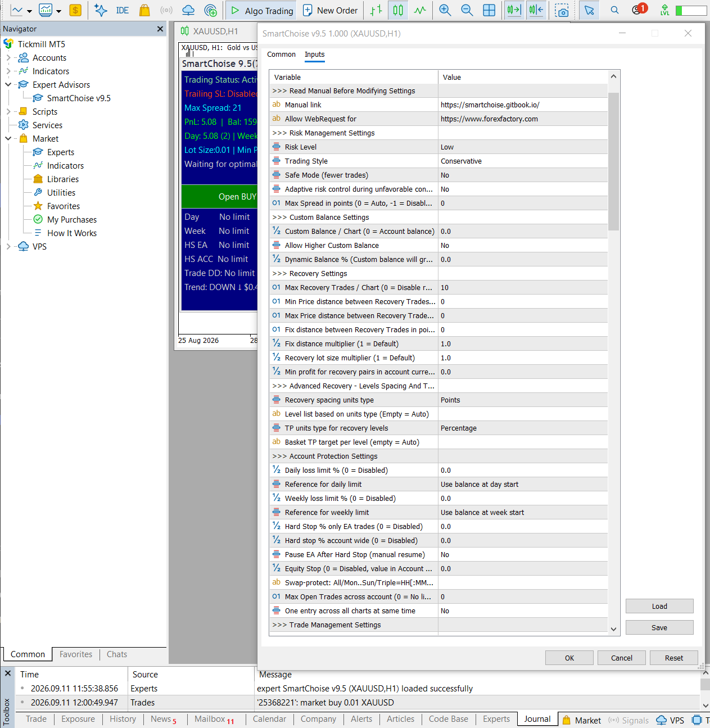Screen dimensions: 710x728
Task: Open the account notifications icon with badge
Action: coord(639,9)
